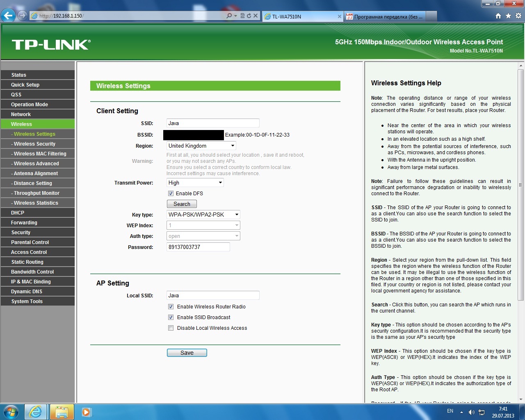Open the Key type dropdown
Image resolution: width=525 pixels, height=420 pixels.
203,215
